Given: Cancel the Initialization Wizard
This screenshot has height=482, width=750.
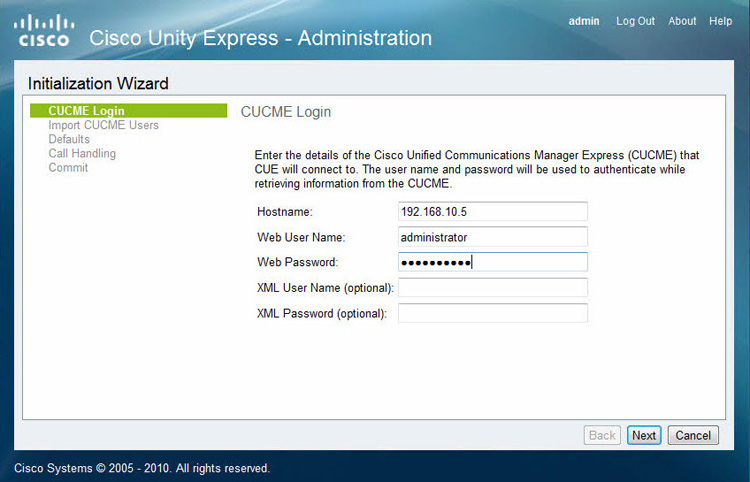Looking at the screenshot, I should [693, 435].
